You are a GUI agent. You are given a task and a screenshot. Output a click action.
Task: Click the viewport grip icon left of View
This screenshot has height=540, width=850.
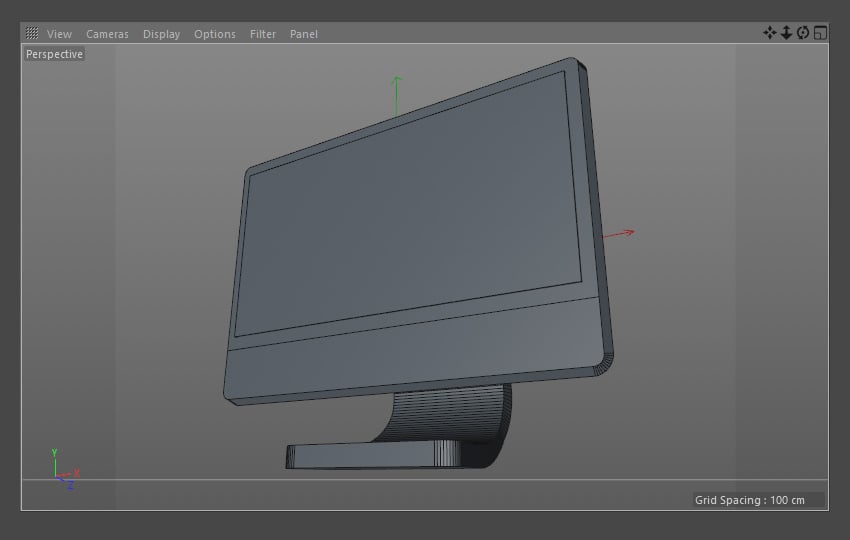[x=32, y=33]
